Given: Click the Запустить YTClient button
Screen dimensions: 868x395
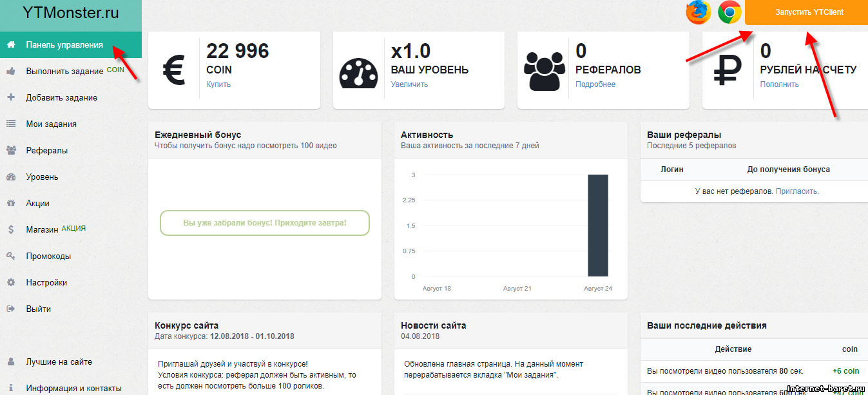Looking at the screenshot, I should [x=806, y=12].
